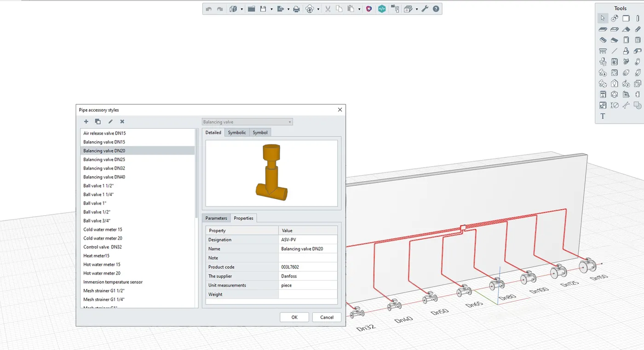This screenshot has height=350, width=644.
Task: Click the teal code script icon
Action: (382, 9)
